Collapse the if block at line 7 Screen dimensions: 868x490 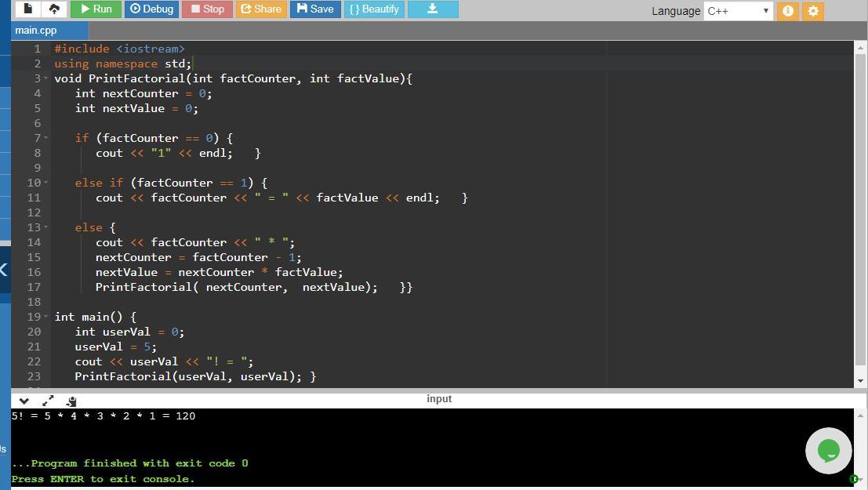[46, 138]
